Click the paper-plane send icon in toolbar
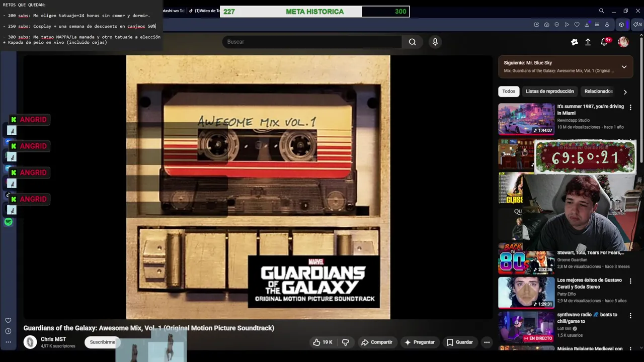This screenshot has width=644, height=362. [x=567, y=25]
